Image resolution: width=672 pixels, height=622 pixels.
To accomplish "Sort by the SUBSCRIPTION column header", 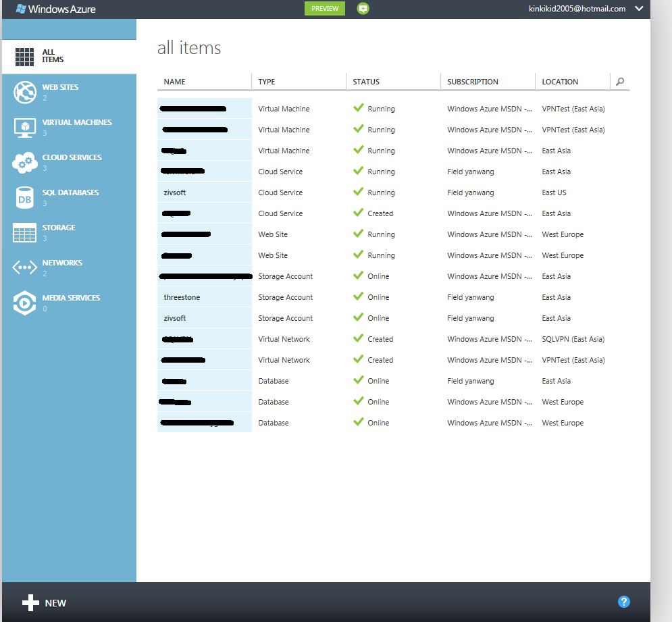I will click(473, 82).
